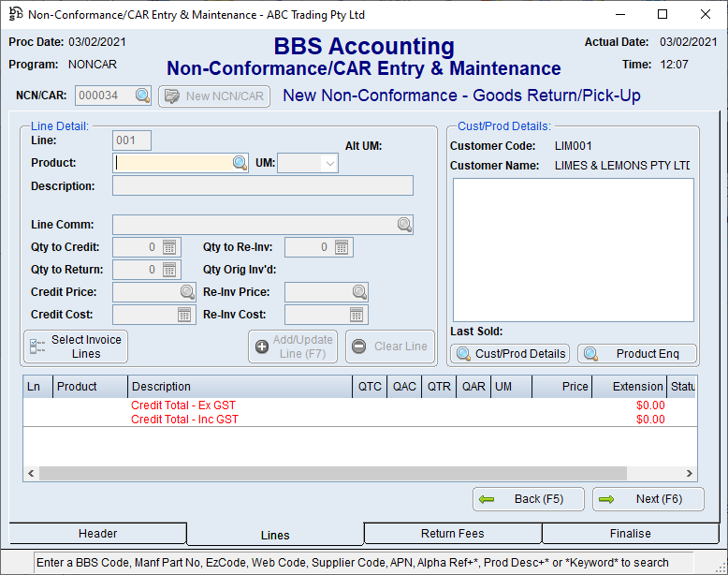The height and width of the screenshot is (575, 728).
Task: Focus the Product code input field
Action: click(x=173, y=163)
